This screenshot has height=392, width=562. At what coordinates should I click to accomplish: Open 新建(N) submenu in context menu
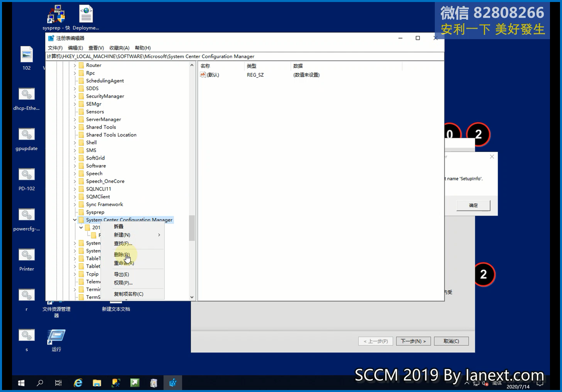[x=132, y=235]
